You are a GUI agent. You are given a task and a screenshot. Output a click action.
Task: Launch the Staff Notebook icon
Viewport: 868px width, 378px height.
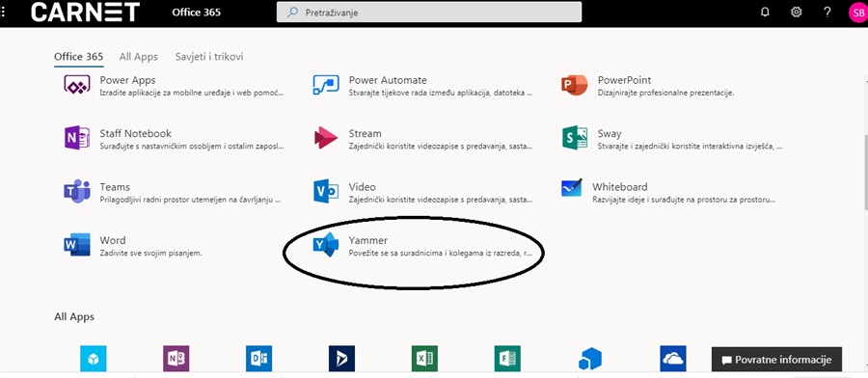77,138
